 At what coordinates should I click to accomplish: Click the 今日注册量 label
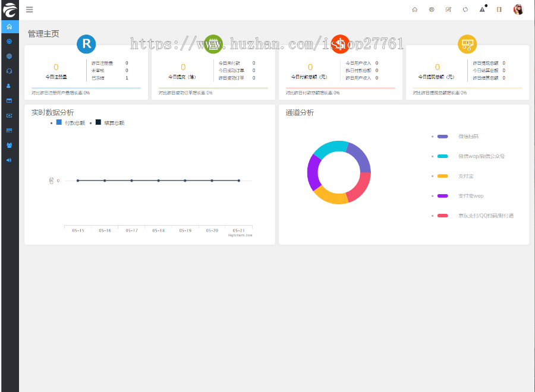pyautogui.click(x=56, y=77)
